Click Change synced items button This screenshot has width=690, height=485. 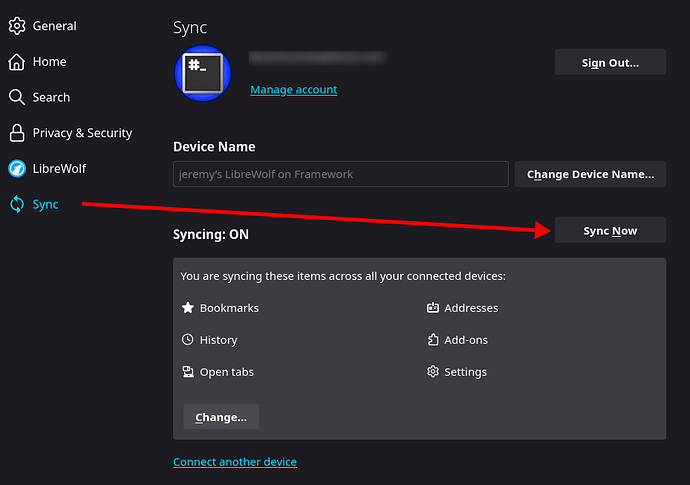[221, 416]
